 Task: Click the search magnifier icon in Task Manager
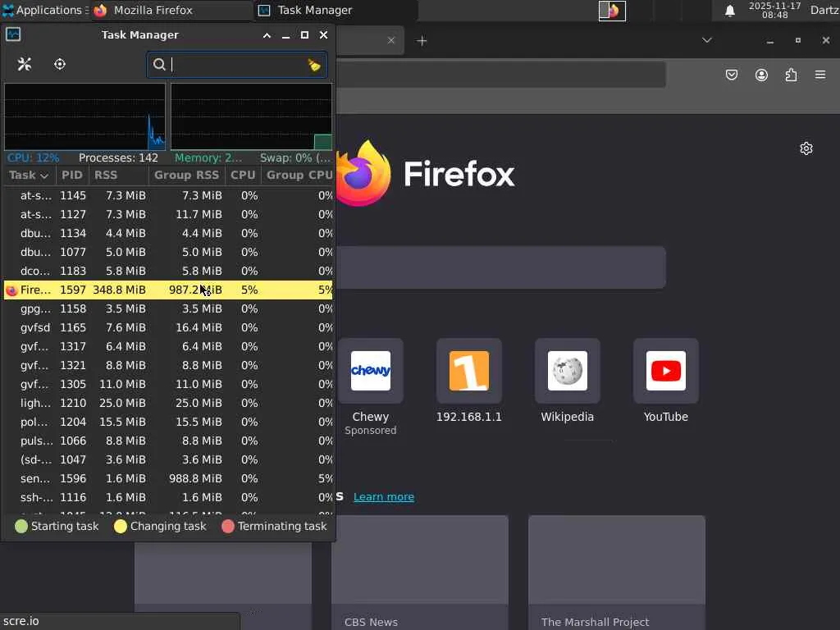159,65
